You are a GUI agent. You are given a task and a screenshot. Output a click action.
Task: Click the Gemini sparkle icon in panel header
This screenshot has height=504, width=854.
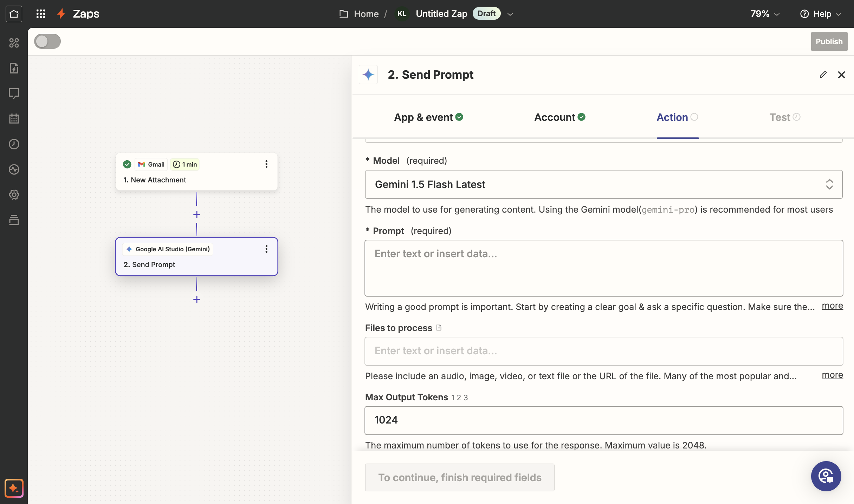click(x=368, y=75)
